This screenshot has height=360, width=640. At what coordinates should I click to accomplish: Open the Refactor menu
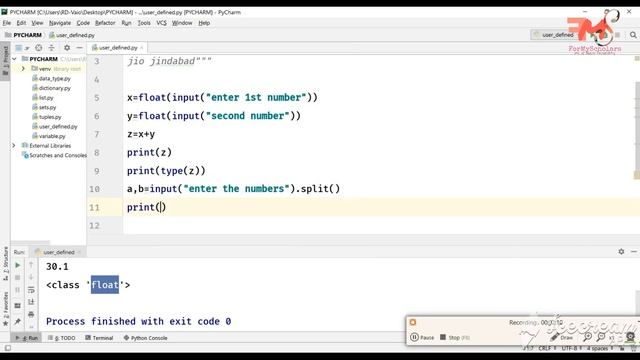click(x=105, y=23)
